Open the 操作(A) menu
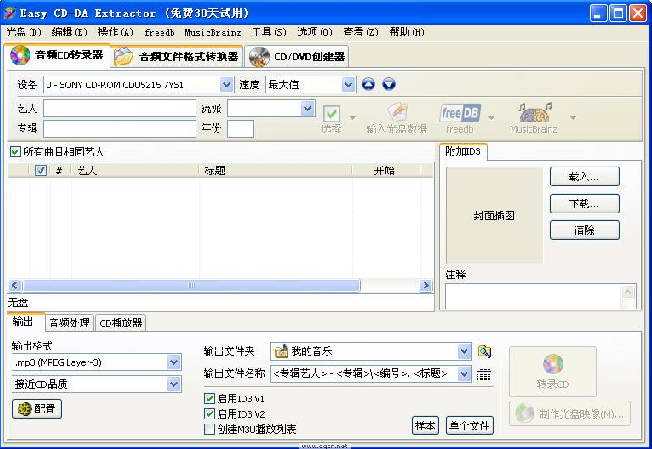Viewport: 652px width, 449px height. click(x=116, y=32)
